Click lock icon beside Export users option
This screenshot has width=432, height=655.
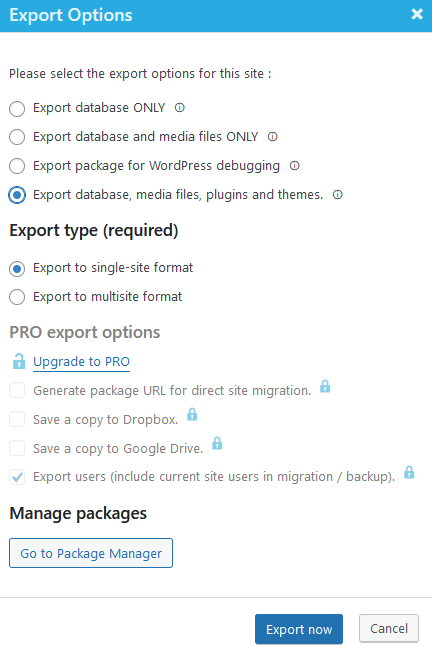coord(409,472)
